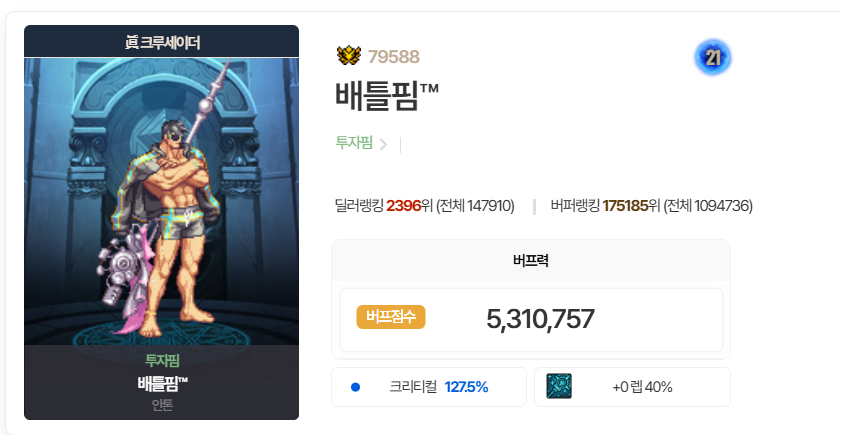Click the 안톤 server label on card
Viewport: 841px width, 435px height.
(162, 405)
